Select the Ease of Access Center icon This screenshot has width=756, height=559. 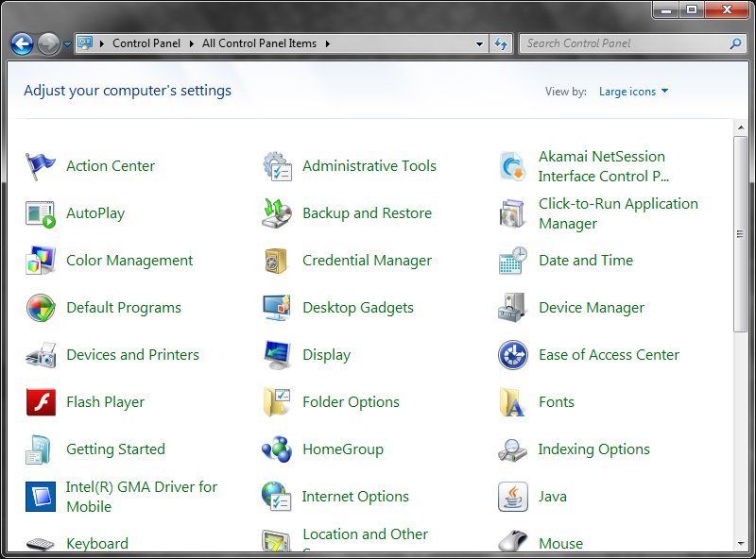click(x=511, y=354)
